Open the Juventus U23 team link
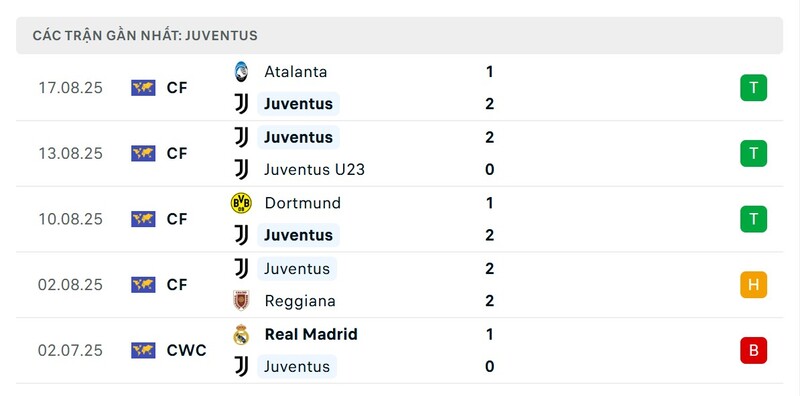 [x=314, y=169]
